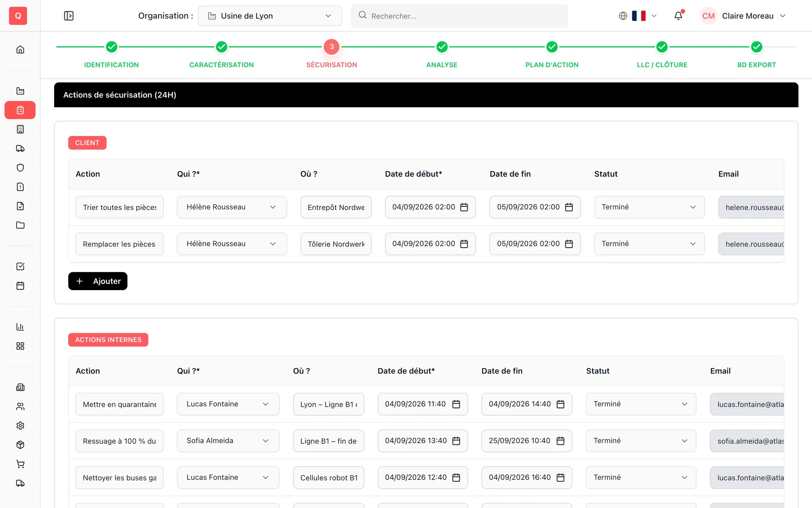The height and width of the screenshot is (508, 812).
Task: Click the 04/09/2026 11:40 start date field
Action: click(423, 404)
